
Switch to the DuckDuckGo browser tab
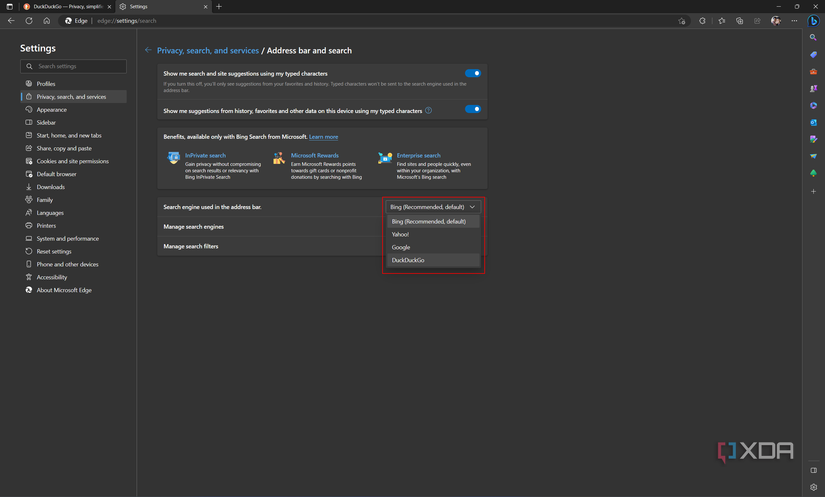click(65, 6)
